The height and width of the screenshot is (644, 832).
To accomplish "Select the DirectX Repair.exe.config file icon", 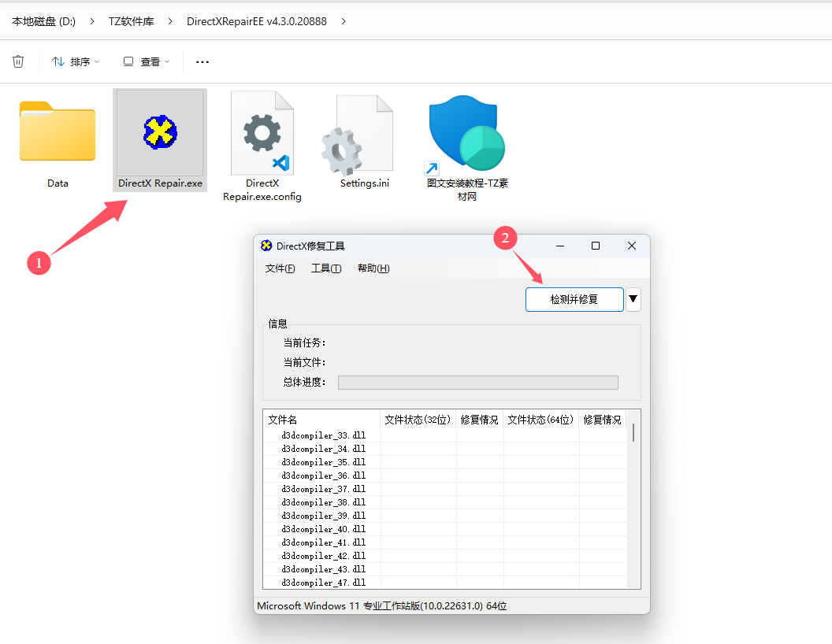I will 262,132.
